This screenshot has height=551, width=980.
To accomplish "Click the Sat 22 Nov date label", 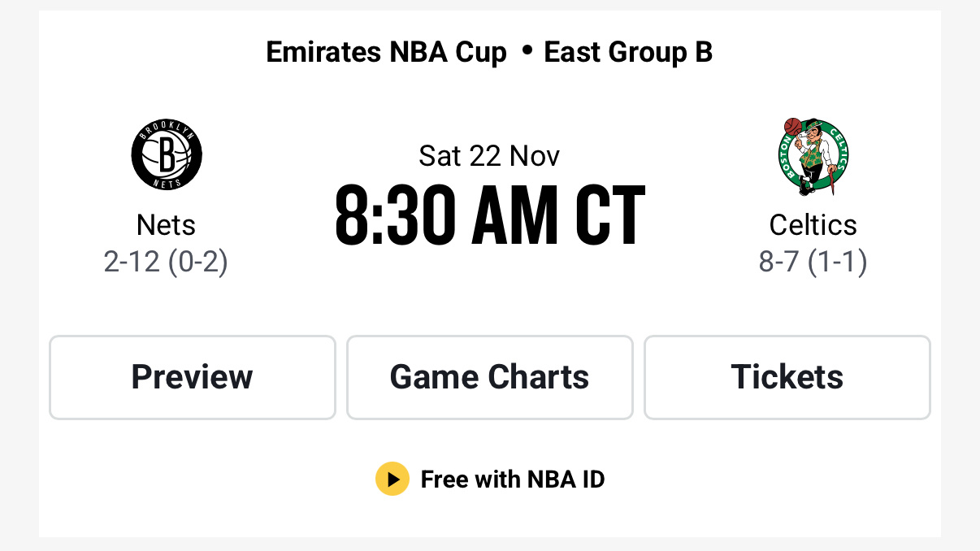I will (x=489, y=156).
